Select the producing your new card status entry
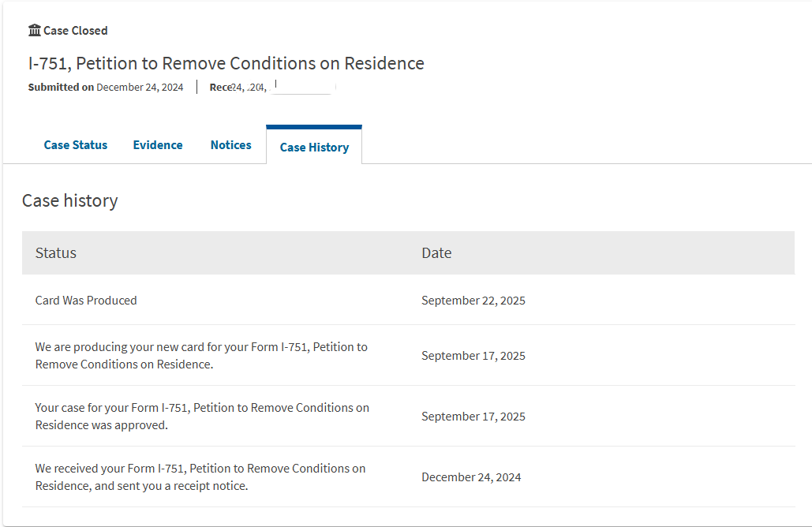 coord(201,355)
